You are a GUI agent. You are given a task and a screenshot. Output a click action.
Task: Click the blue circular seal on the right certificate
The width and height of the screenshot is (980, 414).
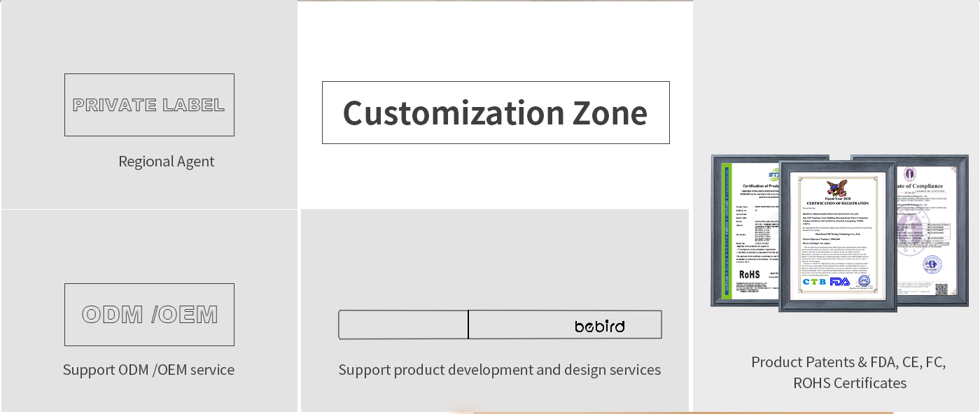932,264
